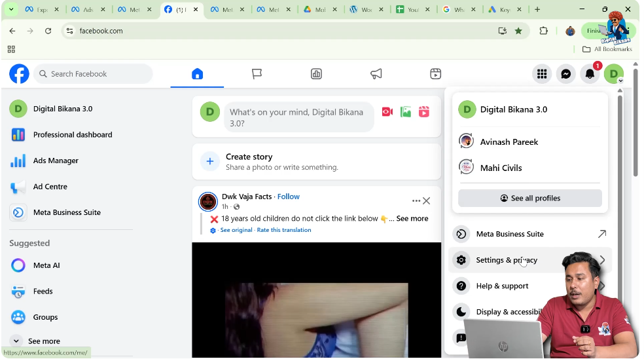Viewport: 644px width, 359px height.
Task: Open the Menu grid icon
Action: [542, 74]
